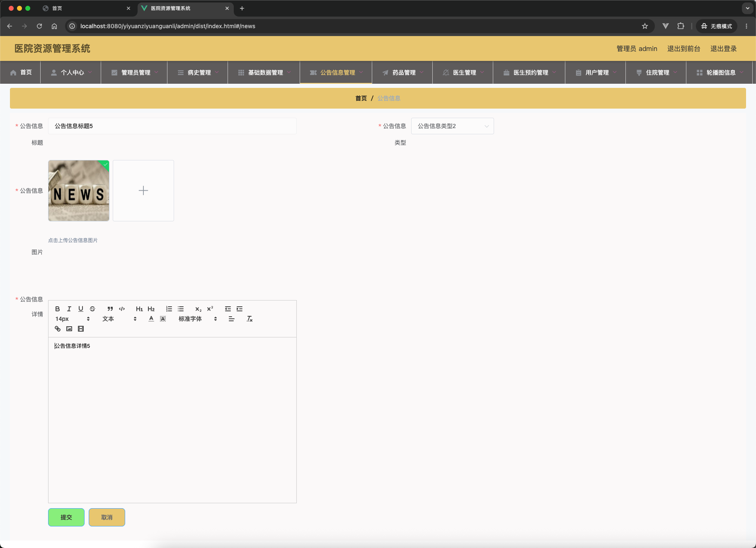The height and width of the screenshot is (548, 756).
Task: Open the 药品管理 menu
Action: (x=402, y=73)
